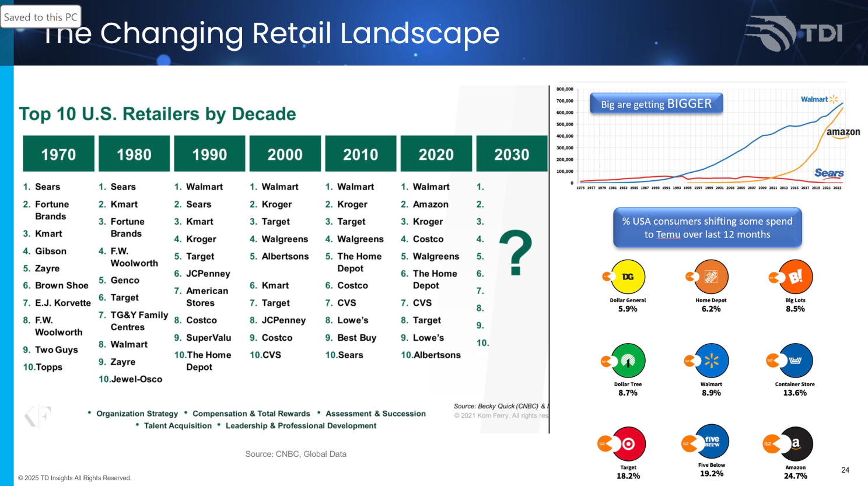Click 'Top 10 U.S. Retailers by Decade' heading
The width and height of the screenshot is (868, 486).
tap(157, 114)
